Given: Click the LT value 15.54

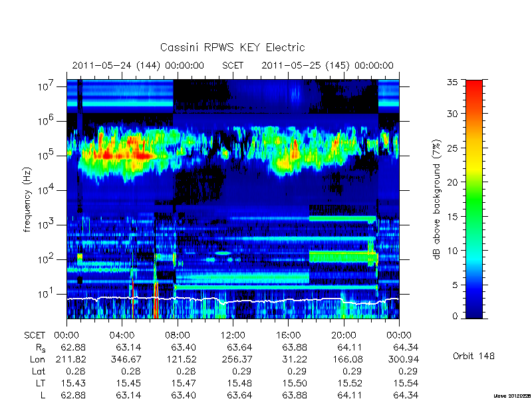Looking at the screenshot, I should click(406, 383).
